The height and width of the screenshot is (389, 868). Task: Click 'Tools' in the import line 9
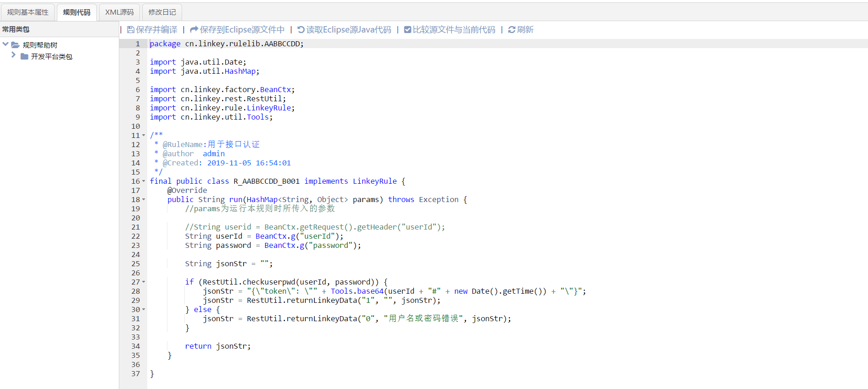258,117
